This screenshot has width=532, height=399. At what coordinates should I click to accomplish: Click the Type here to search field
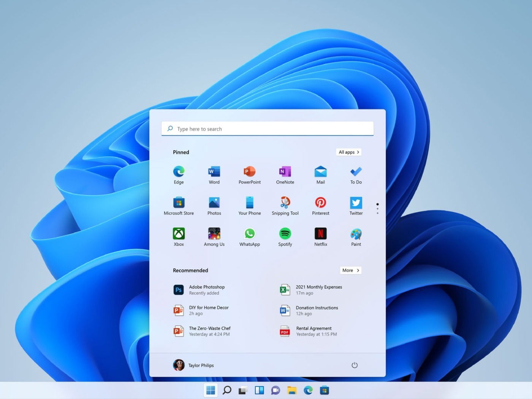coord(267,128)
